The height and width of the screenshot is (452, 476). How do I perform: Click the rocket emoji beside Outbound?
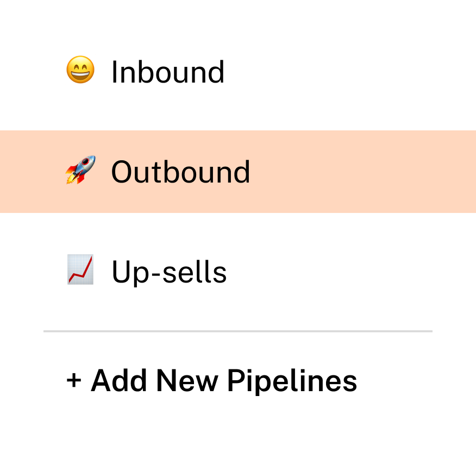coord(80,169)
